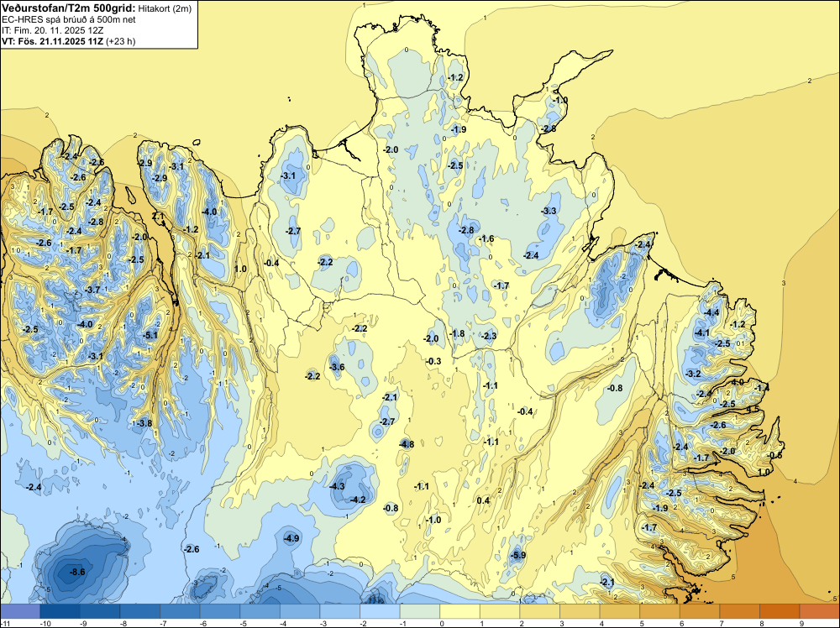Click the 4.5 temperature label
The image size is (840, 628).
click(x=753, y=409)
